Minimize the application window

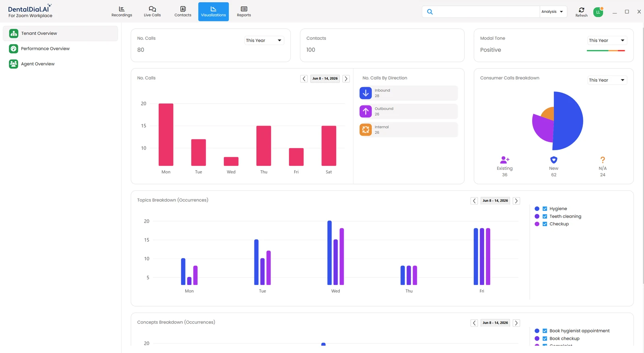click(615, 12)
